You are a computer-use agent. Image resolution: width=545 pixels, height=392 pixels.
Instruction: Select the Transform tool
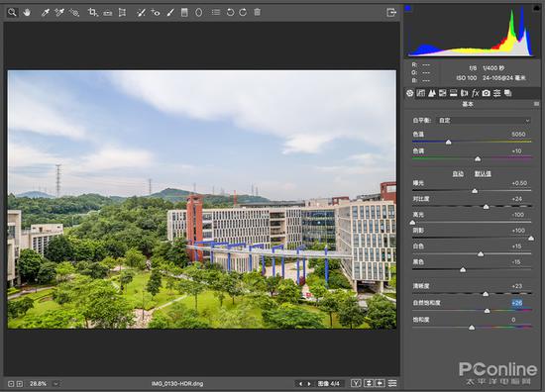[x=122, y=13]
